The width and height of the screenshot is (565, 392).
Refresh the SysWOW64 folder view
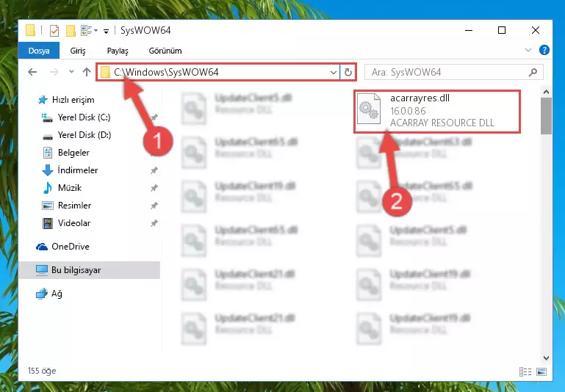click(x=348, y=73)
